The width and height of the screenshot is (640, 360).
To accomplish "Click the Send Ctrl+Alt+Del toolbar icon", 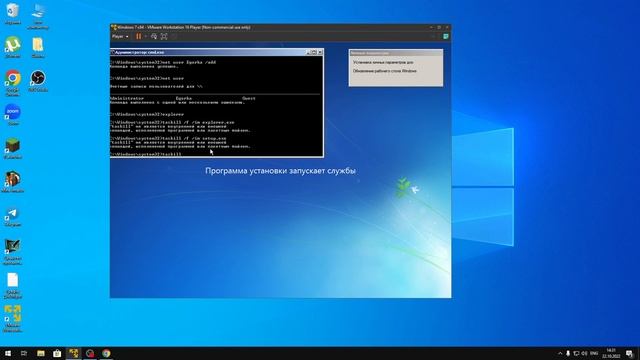I will 154,37.
